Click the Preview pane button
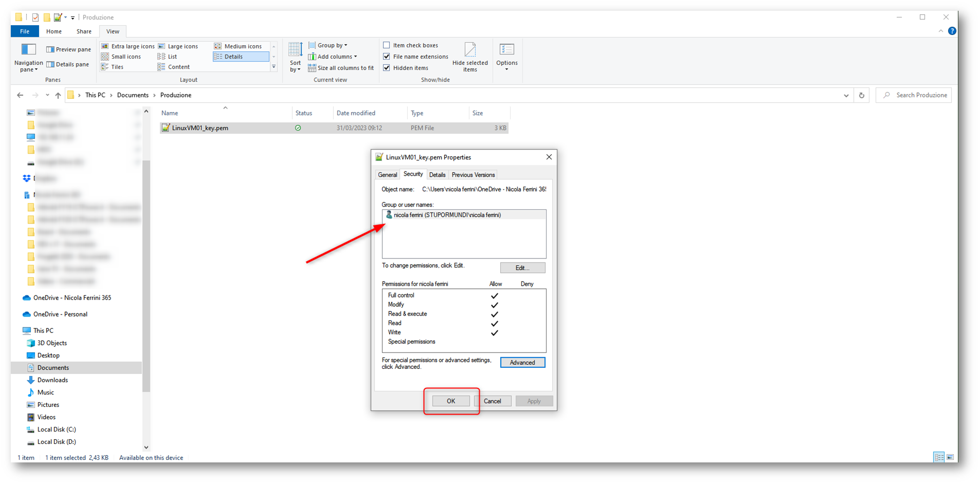Viewport: 980px width, 484px height. (68, 49)
